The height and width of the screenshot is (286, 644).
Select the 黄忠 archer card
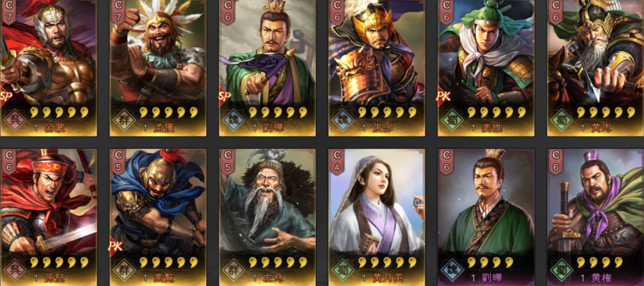(595, 68)
